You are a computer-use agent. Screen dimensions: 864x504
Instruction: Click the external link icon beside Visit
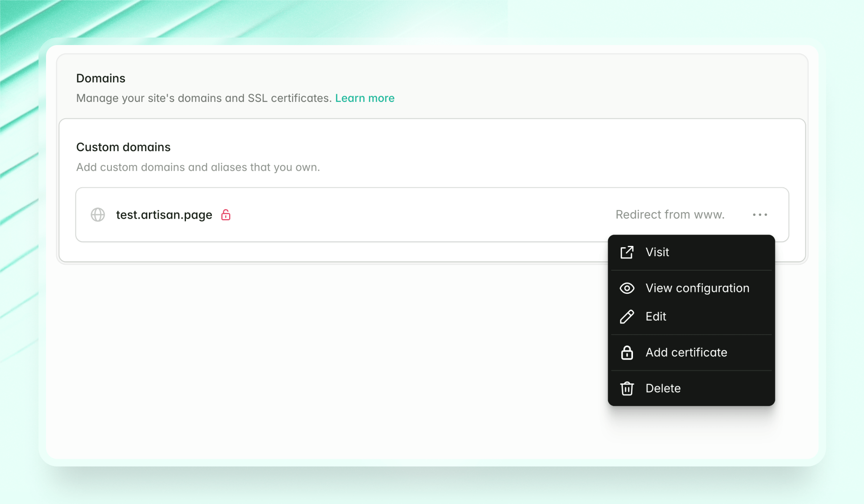click(x=627, y=252)
